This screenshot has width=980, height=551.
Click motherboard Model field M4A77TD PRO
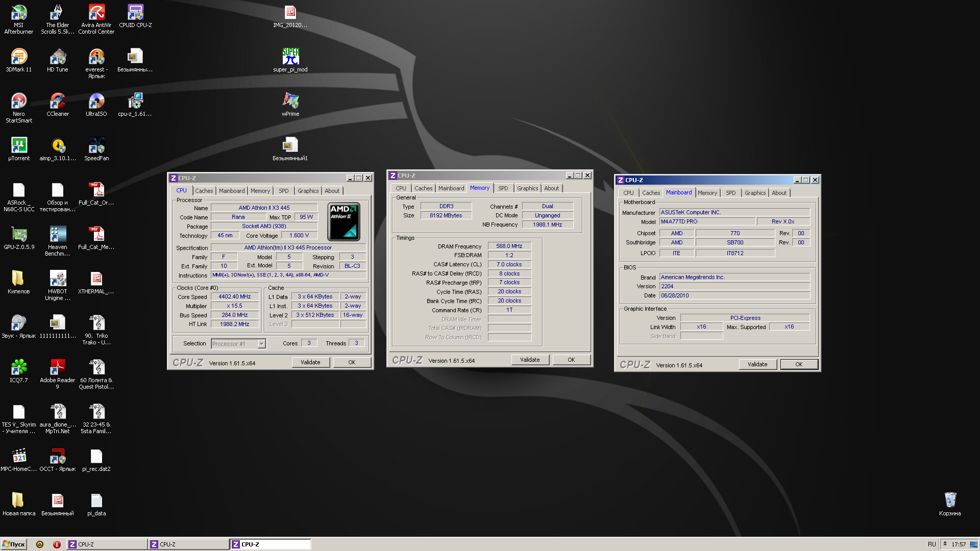[x=707, y=221]
